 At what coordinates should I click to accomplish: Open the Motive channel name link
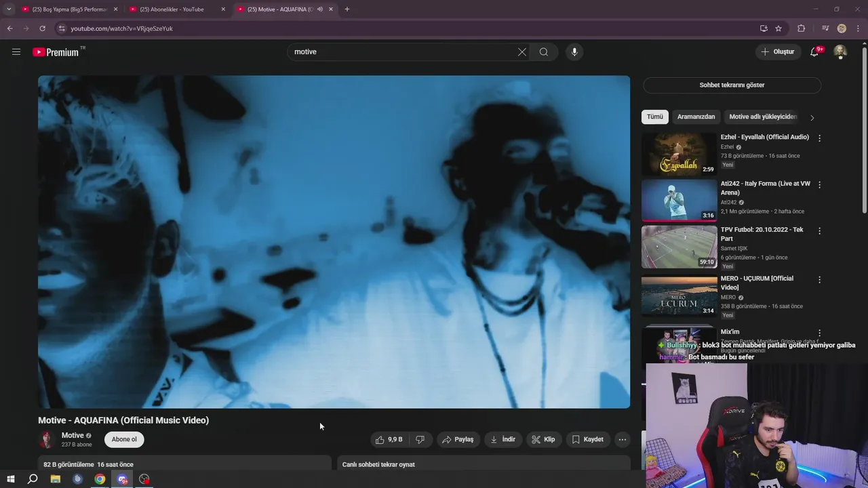(73, 435)
